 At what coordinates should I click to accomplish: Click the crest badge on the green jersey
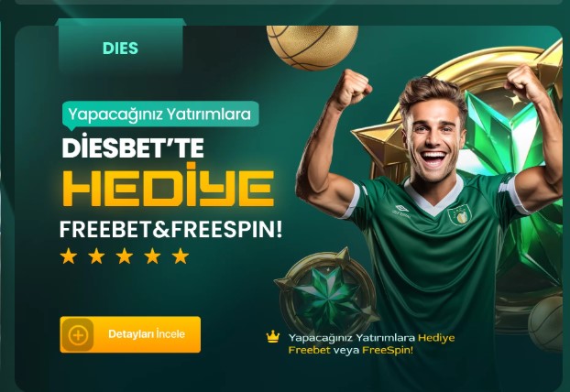[458, 214]
